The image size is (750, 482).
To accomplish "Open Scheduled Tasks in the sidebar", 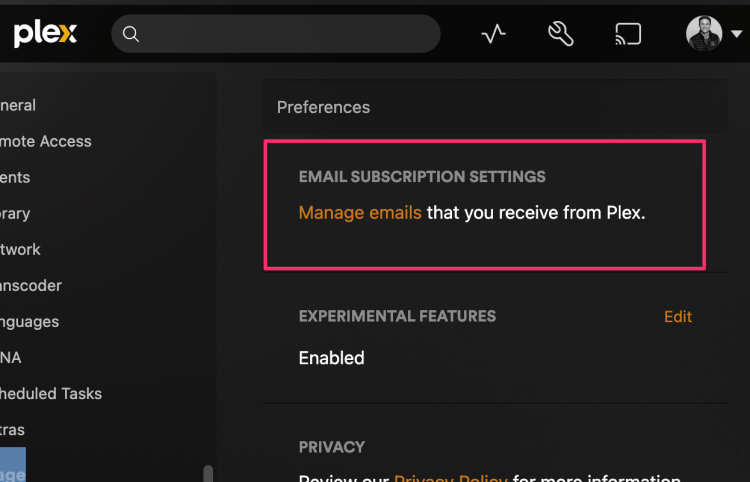I will tap(51, 393).
